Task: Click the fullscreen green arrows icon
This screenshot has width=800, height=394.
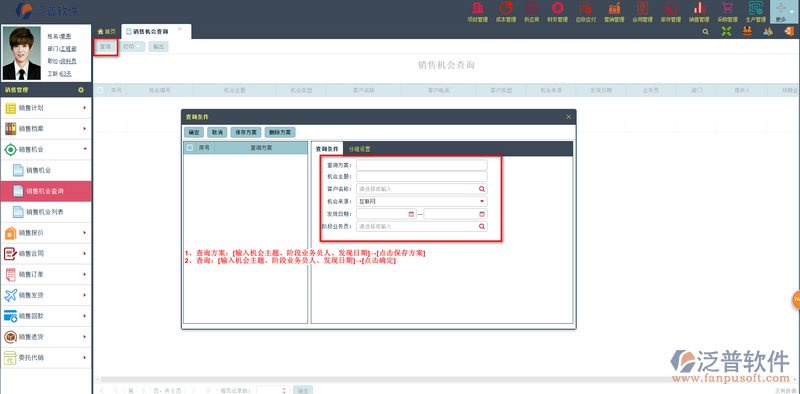Action: 726,31
